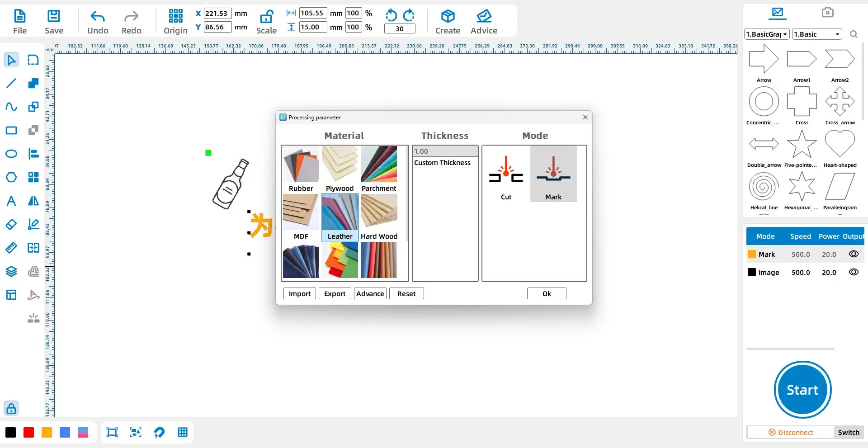Pick the black color swatch
The image size is (868, 448).
click(10, 433)
